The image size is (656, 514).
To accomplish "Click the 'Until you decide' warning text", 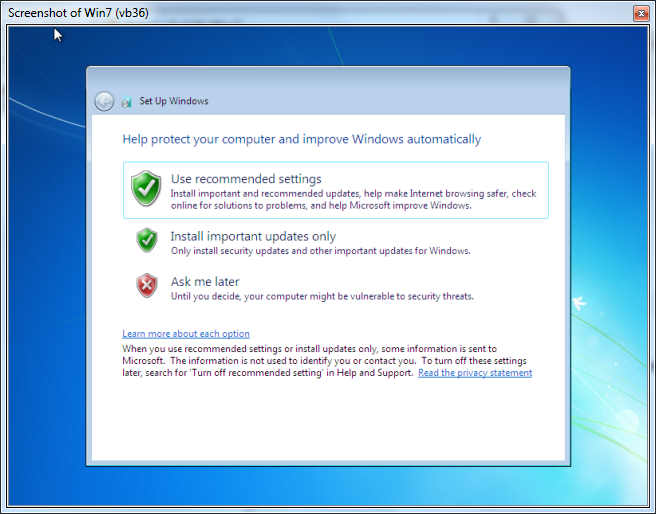I will (322, 296).
